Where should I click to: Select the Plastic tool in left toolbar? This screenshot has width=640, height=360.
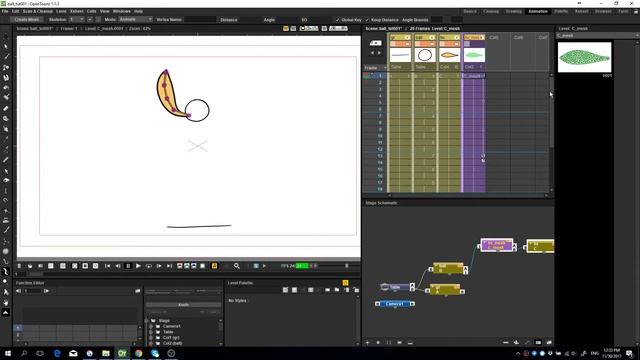click(x=6, y=271)
